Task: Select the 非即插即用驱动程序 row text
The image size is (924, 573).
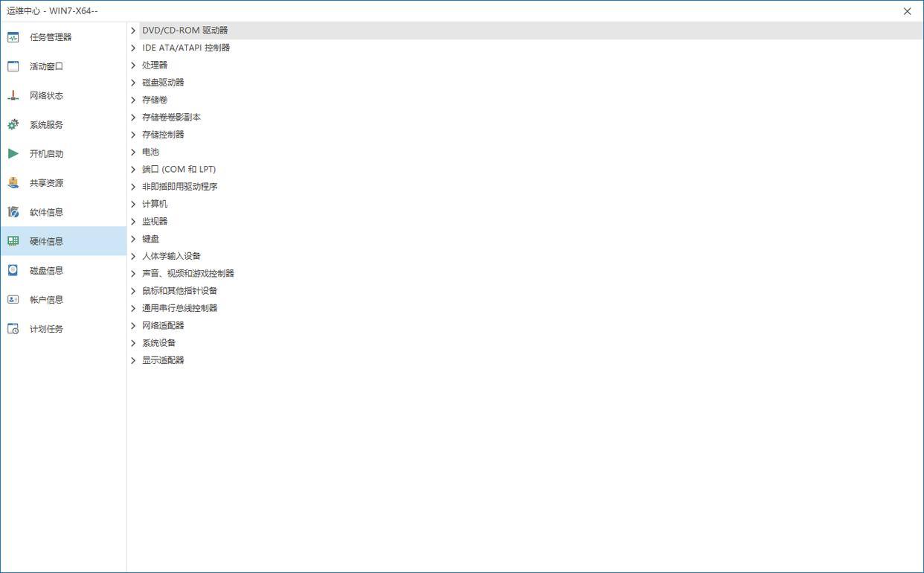Action: click(x=180, y=187)
